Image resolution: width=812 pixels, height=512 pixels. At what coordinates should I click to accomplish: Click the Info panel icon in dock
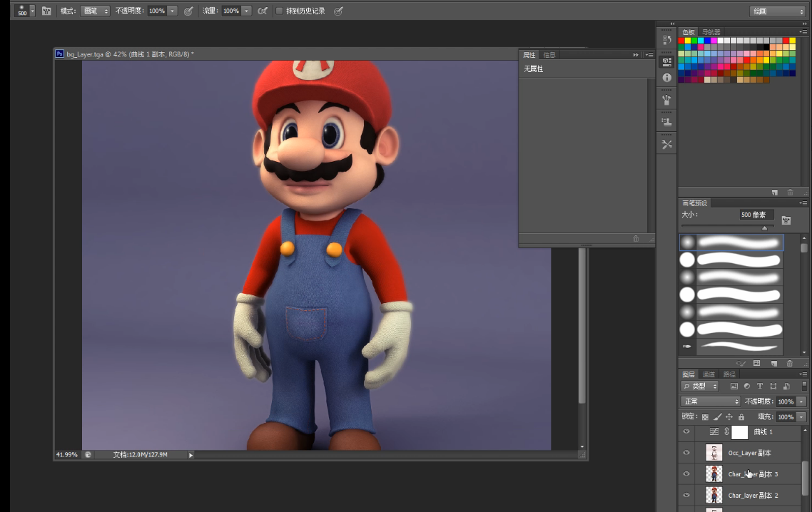tap(667, 78)
